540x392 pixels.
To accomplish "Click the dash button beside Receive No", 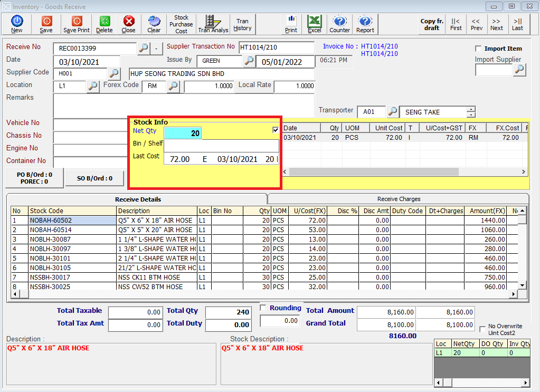I will 156,49.
